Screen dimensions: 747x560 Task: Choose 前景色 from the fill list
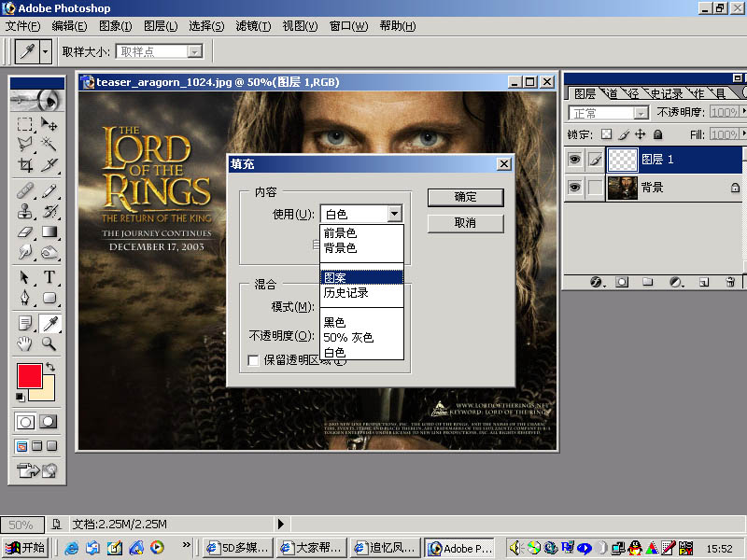tap(361, 232)
